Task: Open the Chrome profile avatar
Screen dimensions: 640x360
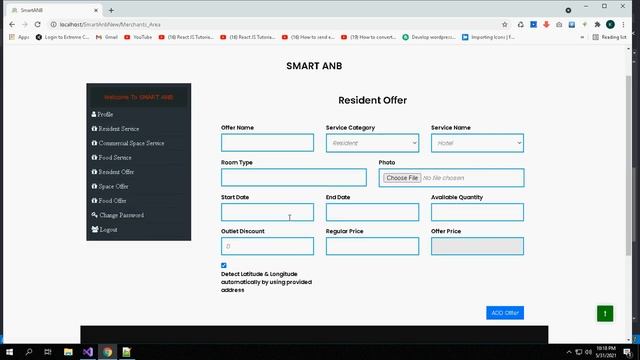Action: point(610,24)
